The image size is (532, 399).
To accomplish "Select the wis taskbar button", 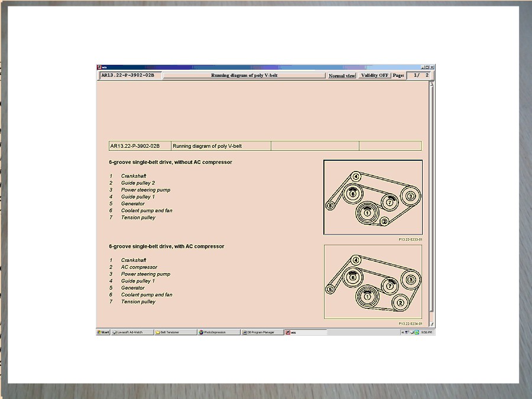I will pyautogui.click(x=304, y=332).
